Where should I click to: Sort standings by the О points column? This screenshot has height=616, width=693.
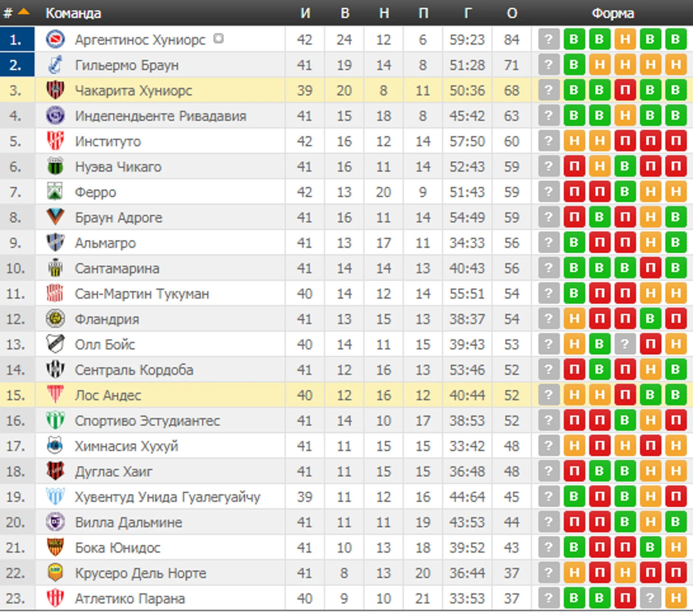(512, 13)
